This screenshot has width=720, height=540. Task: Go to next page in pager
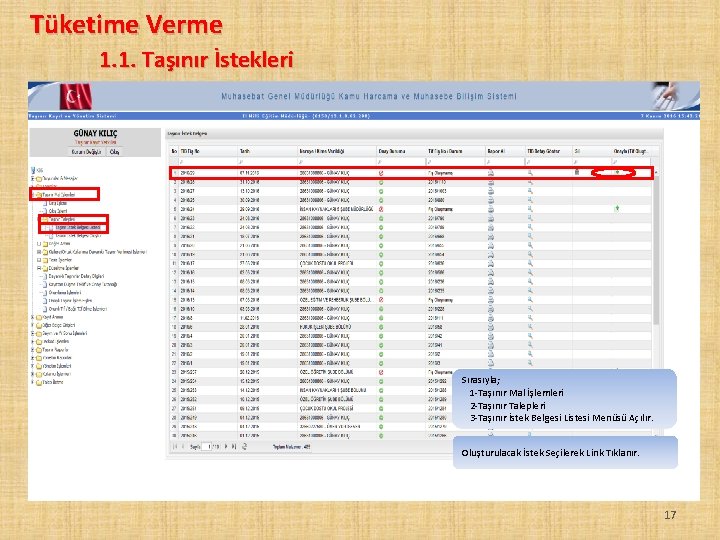[225, 446]
